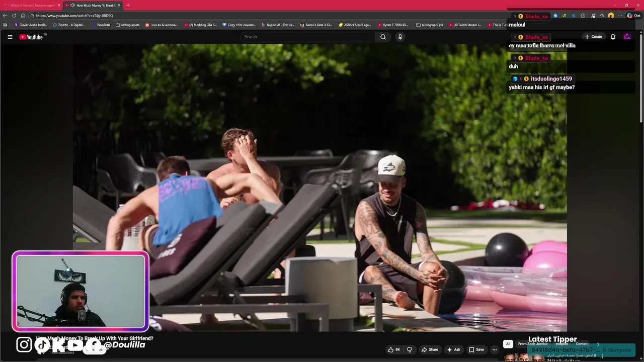Viewport: 644px width, 362px height.
Task: Open the bibliographi pfe bookmark folder
Action: pyautogui.click(x=430, y=25)
